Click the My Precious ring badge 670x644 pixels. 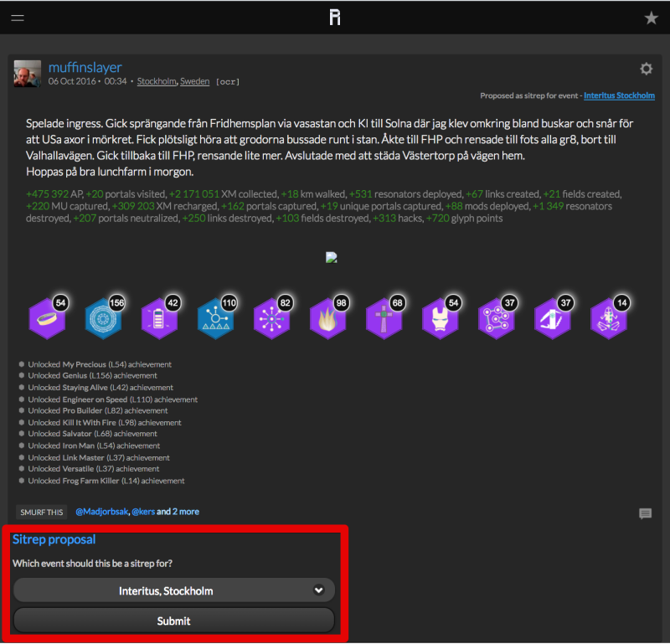47,318
